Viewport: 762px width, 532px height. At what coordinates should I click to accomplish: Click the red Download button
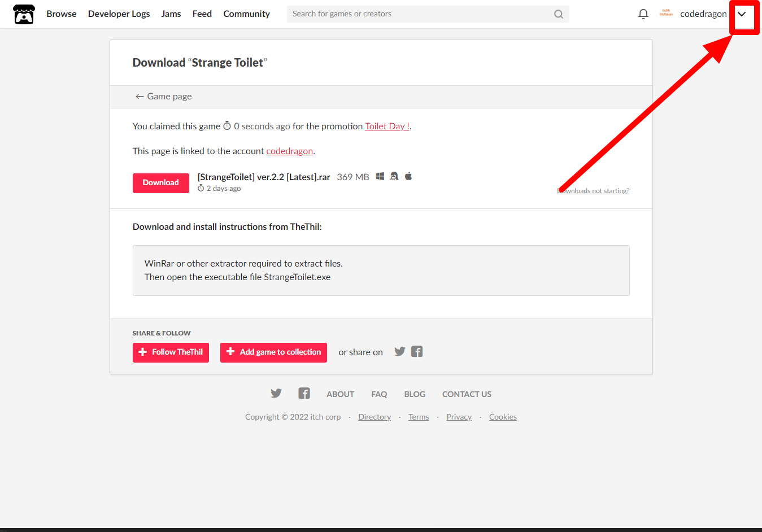coord(161,183)
